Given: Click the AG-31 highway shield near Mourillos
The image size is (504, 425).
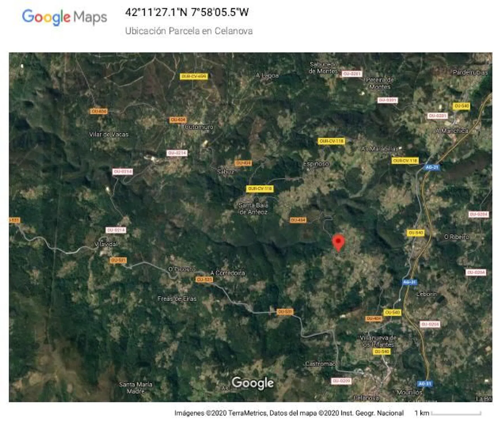Looking at the screenshot, I should pos(425,384).
